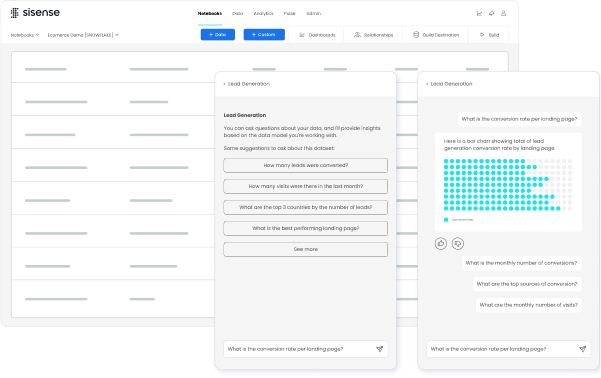
Task: Switch to the Pulse tab
Action: pos(289,13)
